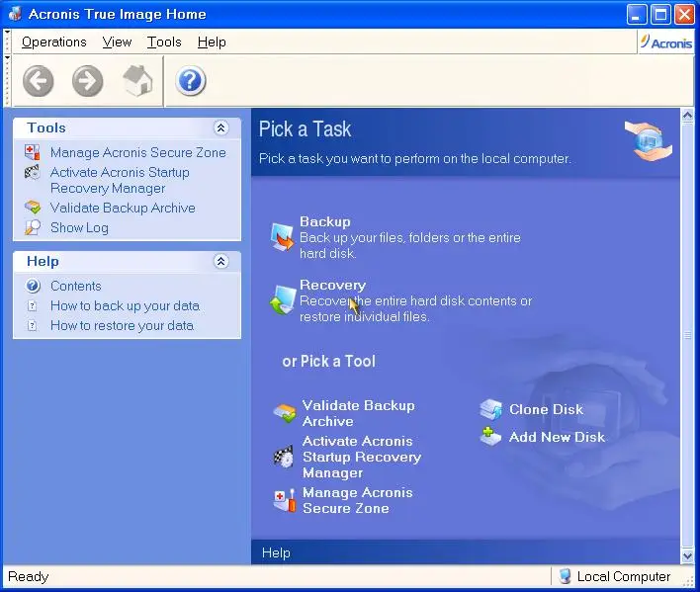700x592 pixels.
Task: Open the Operations menu
Action: [x=54, y=42]
